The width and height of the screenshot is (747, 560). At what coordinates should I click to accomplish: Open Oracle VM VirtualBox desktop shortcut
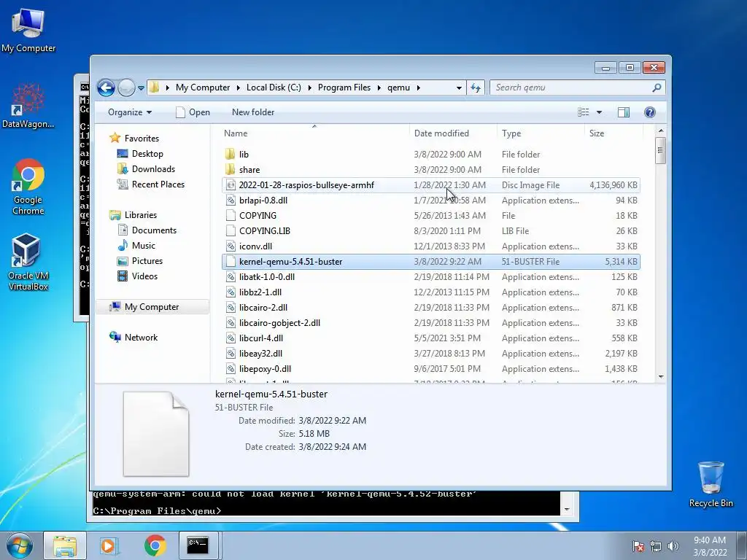pos(28,262)
